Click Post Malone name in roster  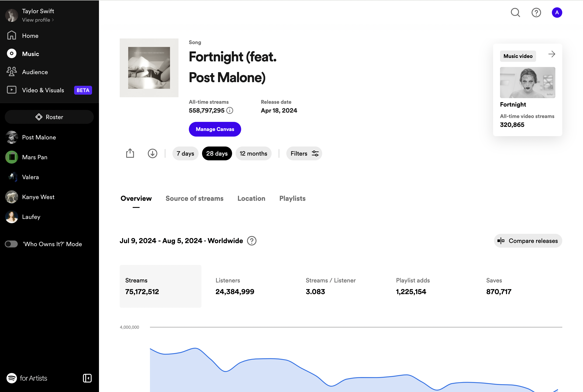tap(39, 137)
